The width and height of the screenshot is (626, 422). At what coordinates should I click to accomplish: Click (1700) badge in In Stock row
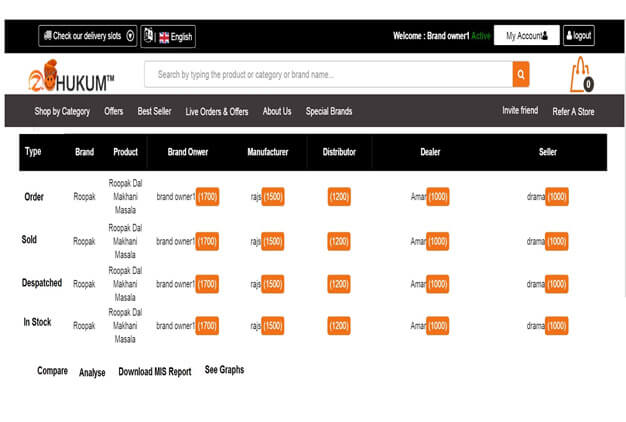pyautogui.click(x=207, y=326)
